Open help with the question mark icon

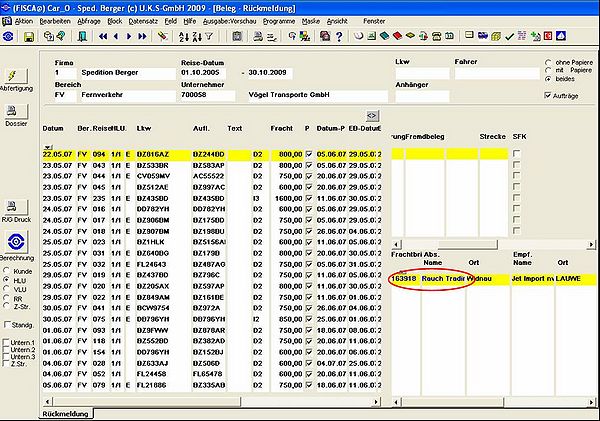click(x=339, y=36)
